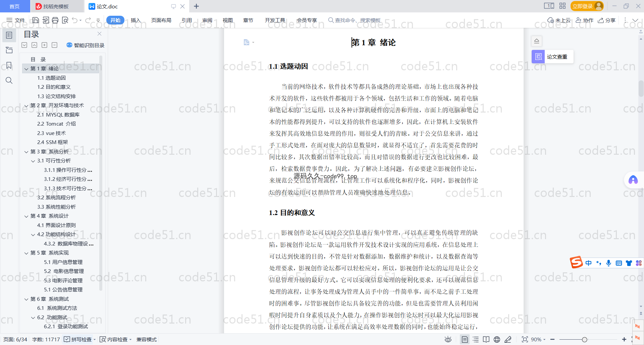Viewport: 644px width, 345px height.
Task: Click the Save icon in quick toolbar
Action: coord(36,20)
